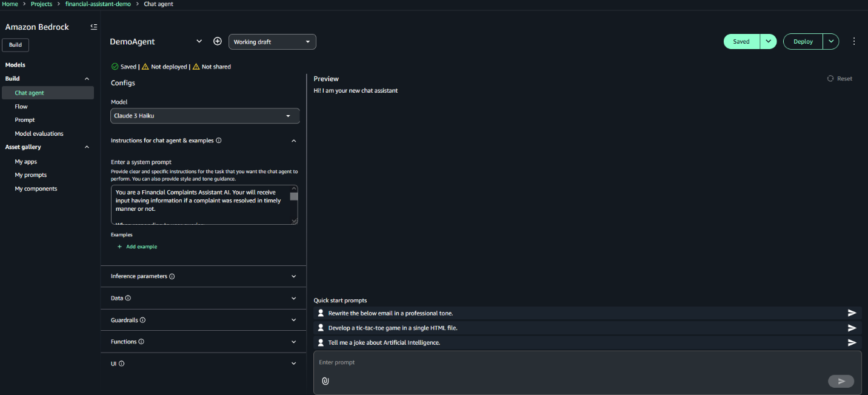
Task: Click the info icon beside Instructions for chat agent
Action: click(219, 141)
